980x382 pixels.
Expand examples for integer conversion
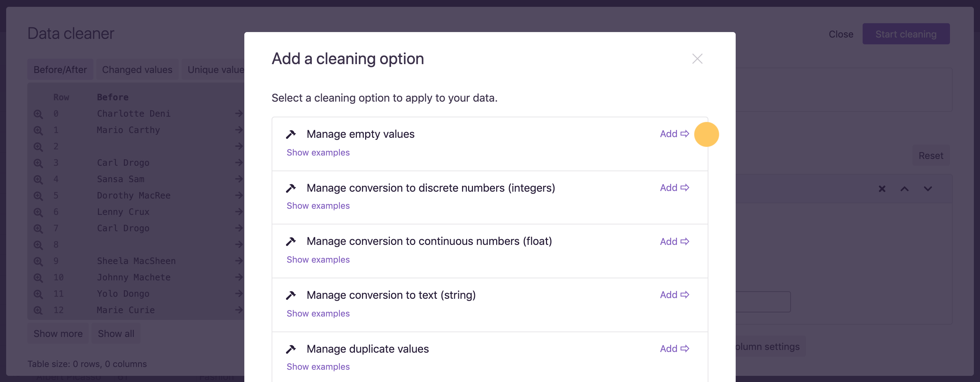318,206
